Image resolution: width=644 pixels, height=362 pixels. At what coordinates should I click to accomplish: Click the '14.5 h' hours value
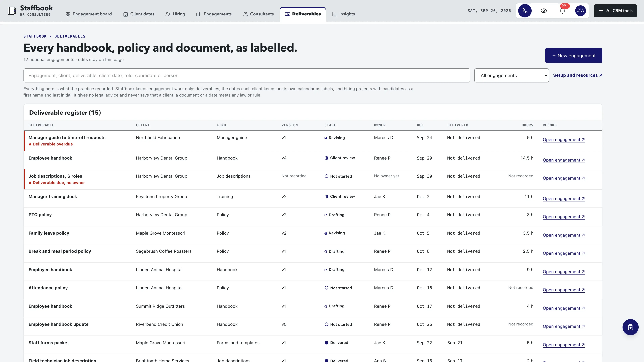click(527, 158)
